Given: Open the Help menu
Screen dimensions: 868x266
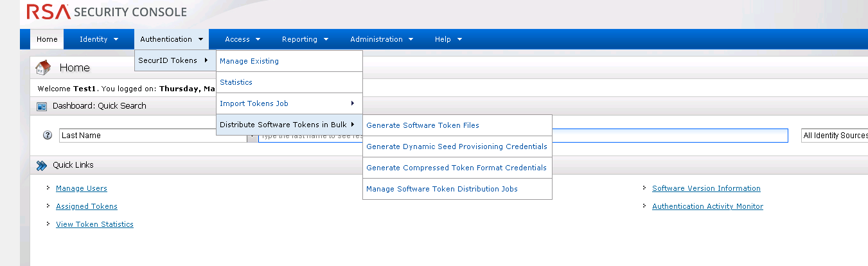Looking at the screenshot, I should pos(448,39).
